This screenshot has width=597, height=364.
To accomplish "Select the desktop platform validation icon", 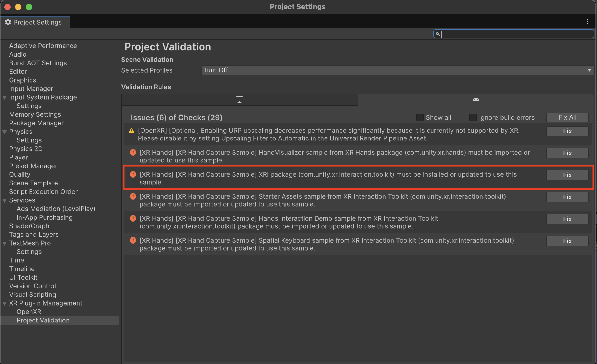I will coord(239,99).
